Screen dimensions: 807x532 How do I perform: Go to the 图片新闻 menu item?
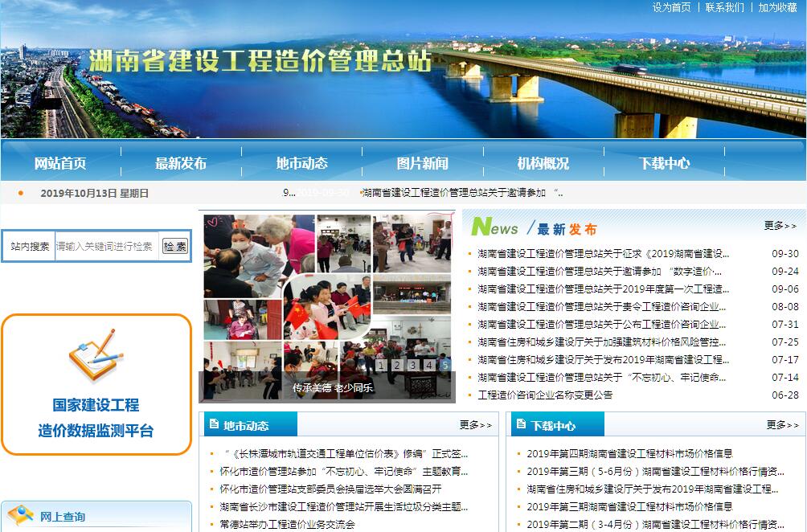(x=423, y=163)
